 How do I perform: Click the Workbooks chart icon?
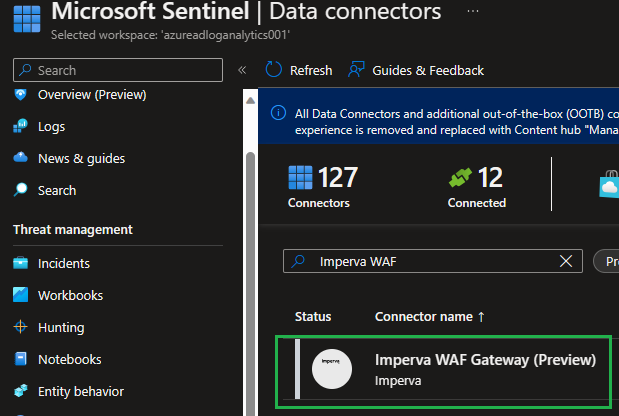pos(20,295)
